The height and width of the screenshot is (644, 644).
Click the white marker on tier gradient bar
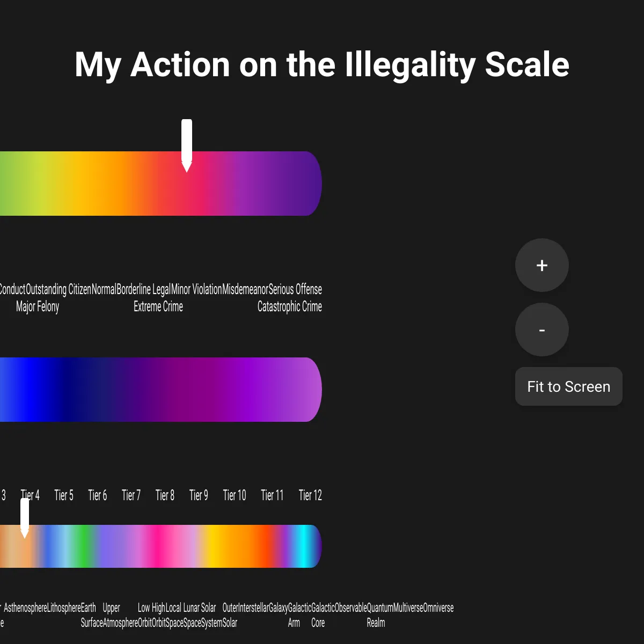(x=25, y=518)
